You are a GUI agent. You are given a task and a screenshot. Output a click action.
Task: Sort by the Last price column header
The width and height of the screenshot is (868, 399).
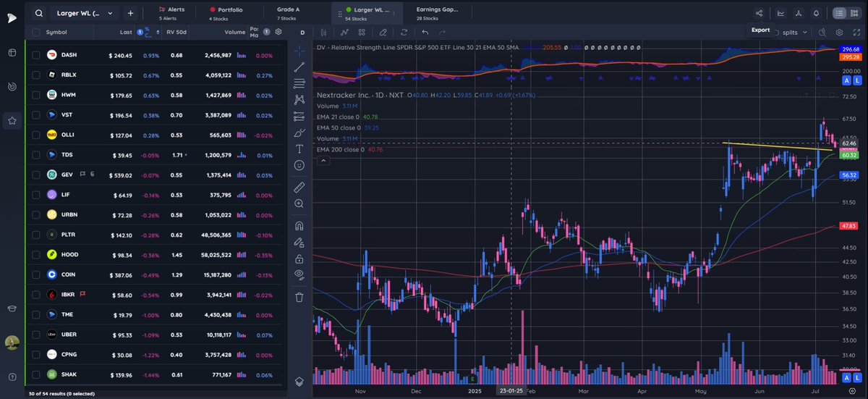click(x=126, y=33)
